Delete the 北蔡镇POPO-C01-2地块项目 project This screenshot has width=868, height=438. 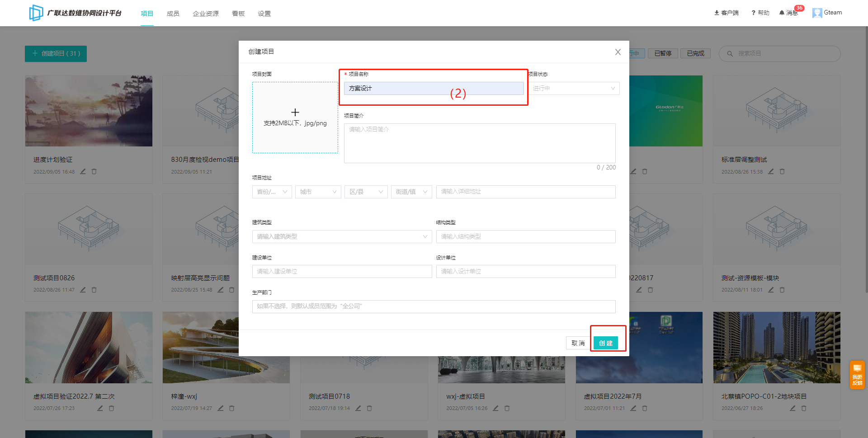point(804,408)
